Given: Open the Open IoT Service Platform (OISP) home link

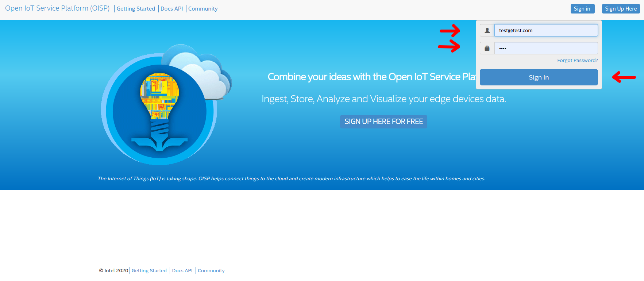Looking at the screenshot, I should click(x=57, y=8).
